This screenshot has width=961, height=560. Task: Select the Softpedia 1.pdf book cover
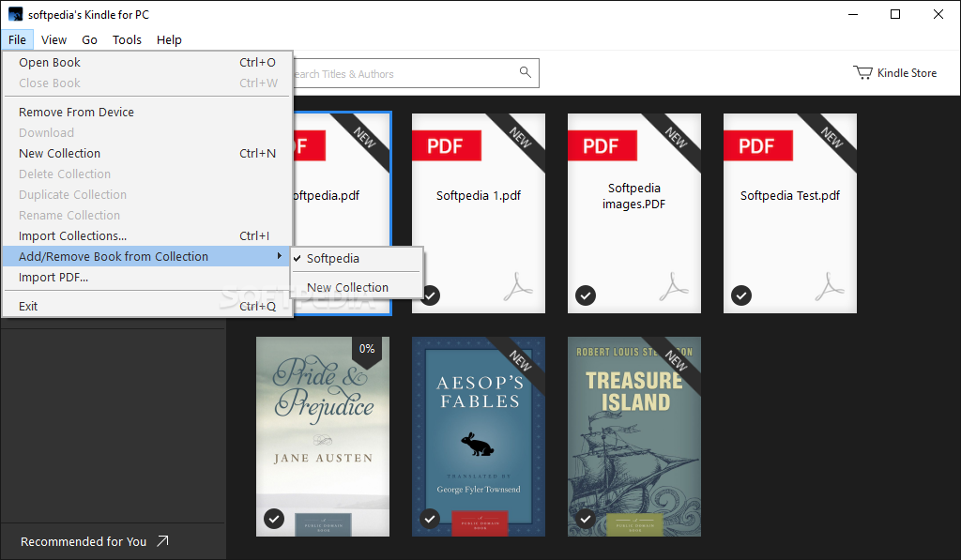[479, 213]
